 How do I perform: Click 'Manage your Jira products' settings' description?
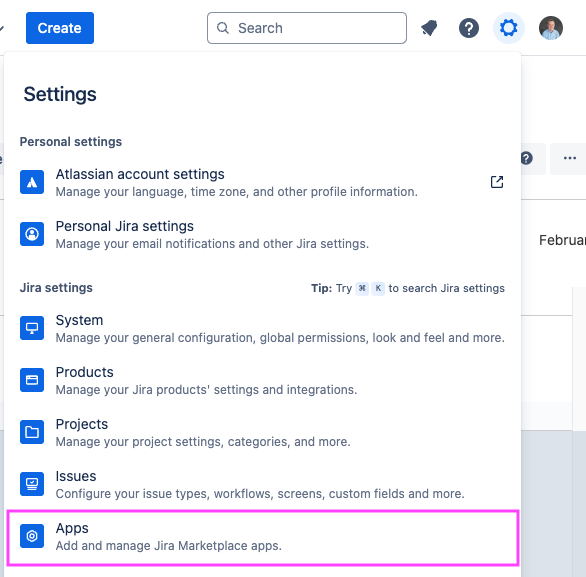pyautogui.click(x=206, y=390)
